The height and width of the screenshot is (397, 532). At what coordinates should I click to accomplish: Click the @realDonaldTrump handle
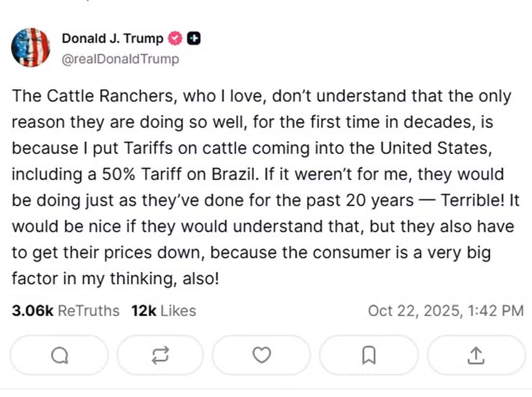(120, 59)
